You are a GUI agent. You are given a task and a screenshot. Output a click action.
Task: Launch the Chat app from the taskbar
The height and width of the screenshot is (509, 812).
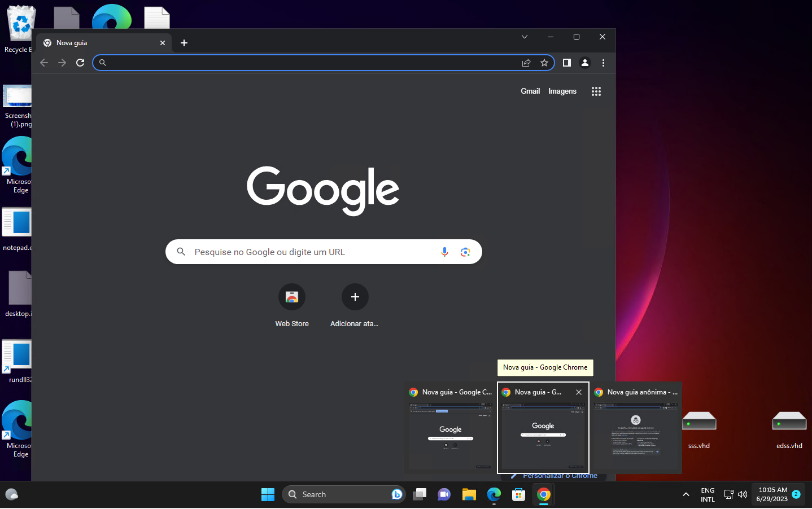point(444,495)
